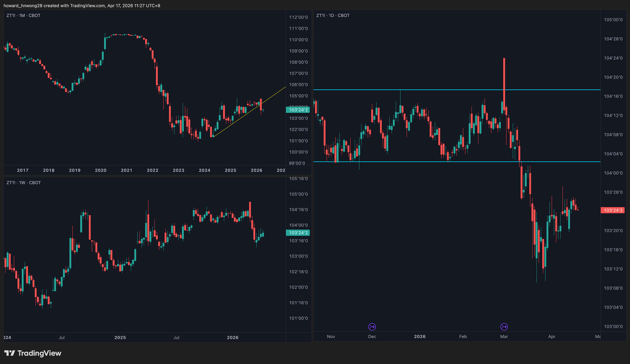Click the 101'16'0 label on the weekly price axis
Image resolution: width=630 pixels, height=364 pixels.
tap(298, 303)
